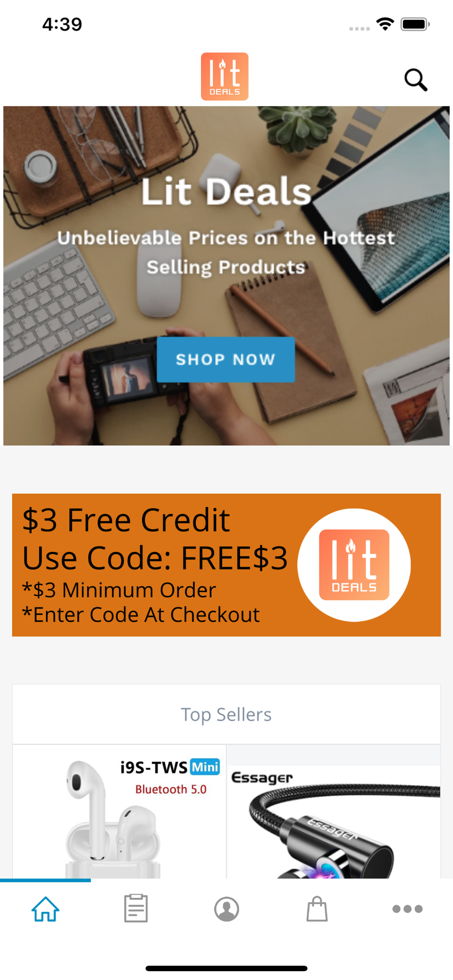The image size is (453, 980).
Task: Open the shopping bag cart tab
Action: pos(317,909)
